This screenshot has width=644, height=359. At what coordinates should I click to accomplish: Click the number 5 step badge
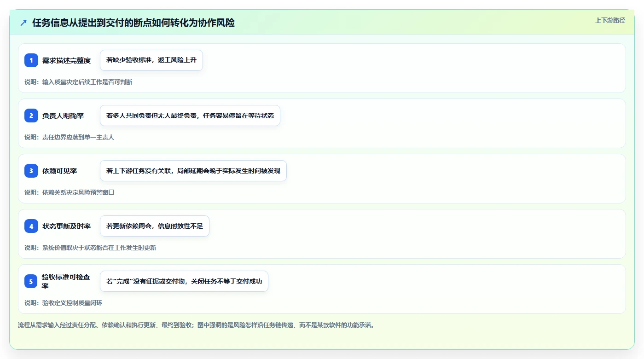pyautogui.click(x=31, y=281)
